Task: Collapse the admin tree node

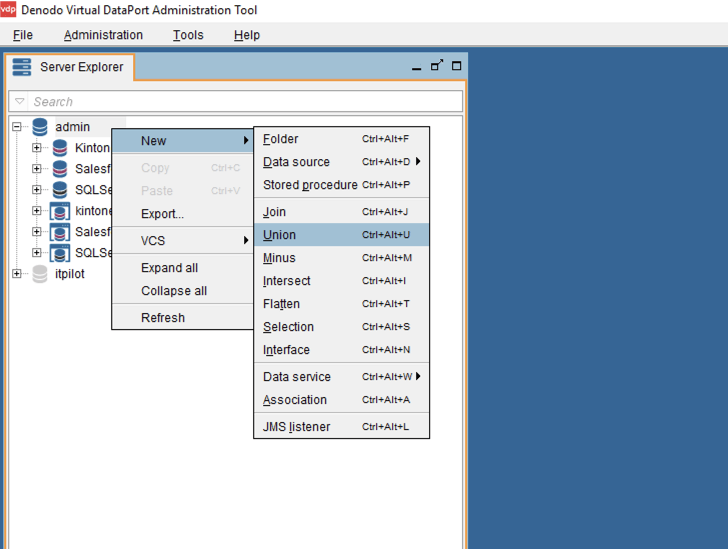Action: 17,126
